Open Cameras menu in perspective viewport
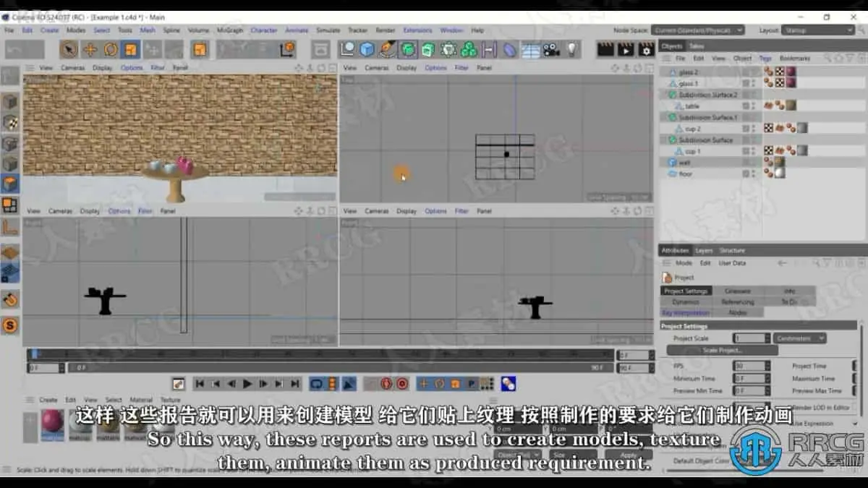This screenshot has width=868, height=488. pyautogui.click(x=72, y=68)
